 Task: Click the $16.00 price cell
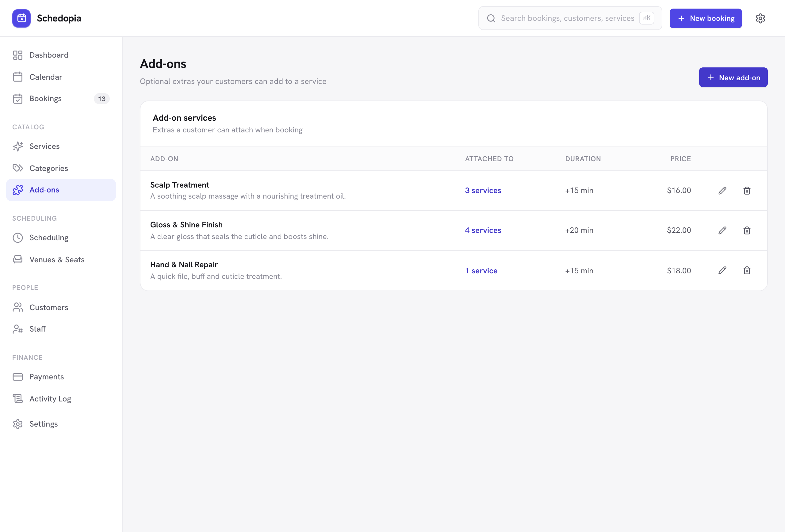[679, 190]
